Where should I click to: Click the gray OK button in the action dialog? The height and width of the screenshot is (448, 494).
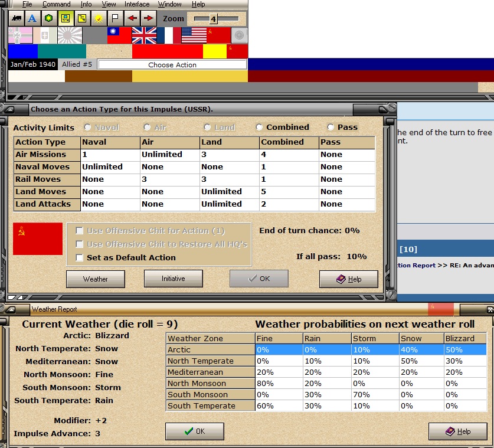[259, 279]
